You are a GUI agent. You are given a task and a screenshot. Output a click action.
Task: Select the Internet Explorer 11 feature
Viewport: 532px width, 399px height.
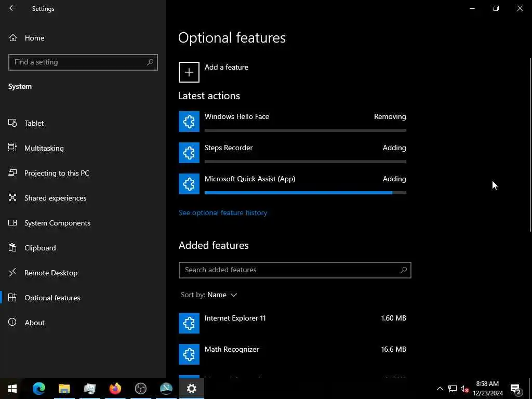pos(292,323)
